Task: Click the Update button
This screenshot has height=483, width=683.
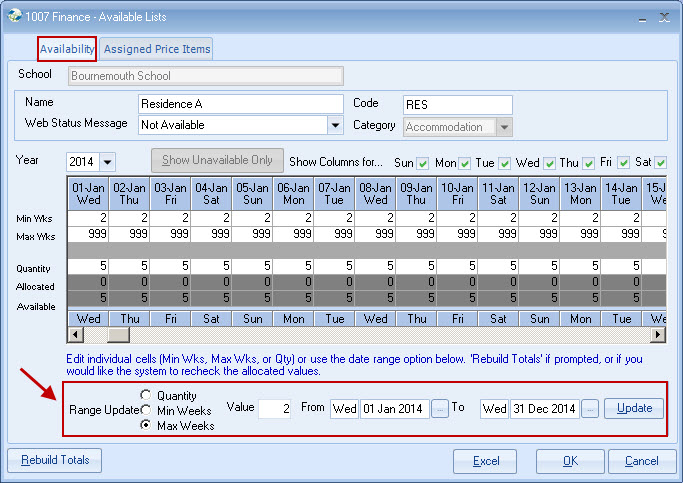Action: (633, 409)
